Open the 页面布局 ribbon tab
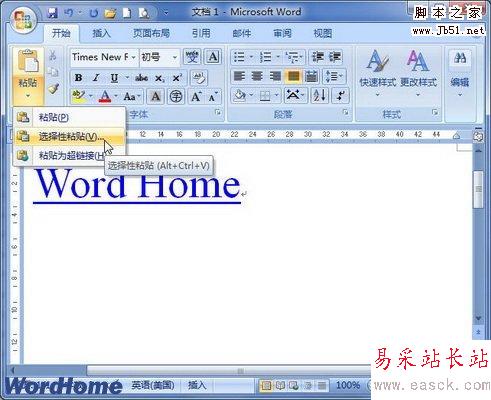 [151, 33]
